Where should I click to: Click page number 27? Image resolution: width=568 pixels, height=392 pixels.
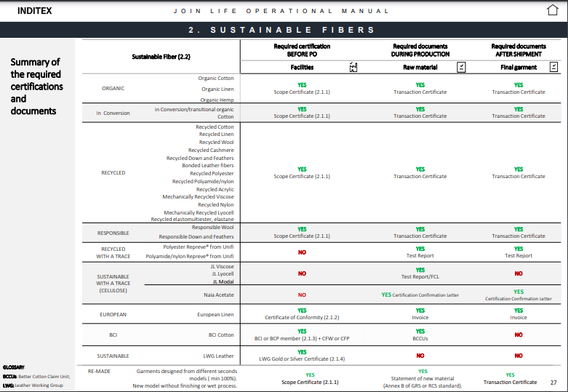click(553, 382)
